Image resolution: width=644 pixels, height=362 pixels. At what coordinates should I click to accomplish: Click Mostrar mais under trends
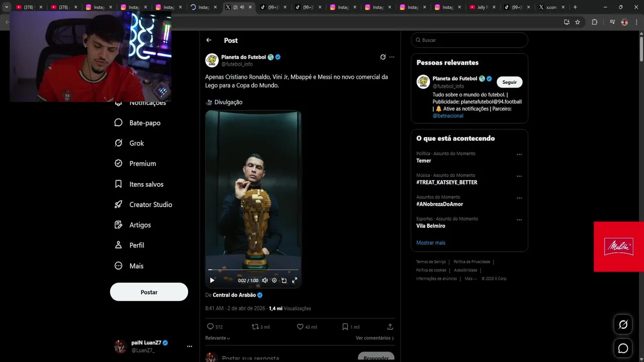click(431, 243)
